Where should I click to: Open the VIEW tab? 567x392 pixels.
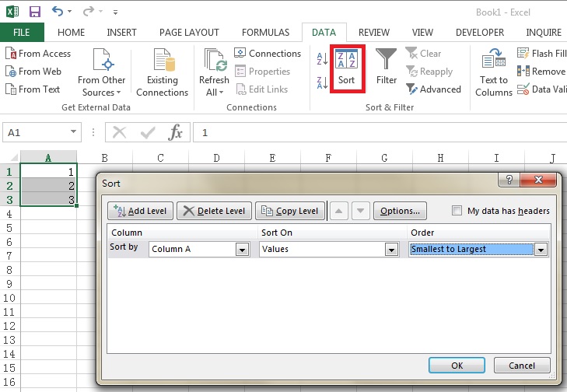click(422, 33)
